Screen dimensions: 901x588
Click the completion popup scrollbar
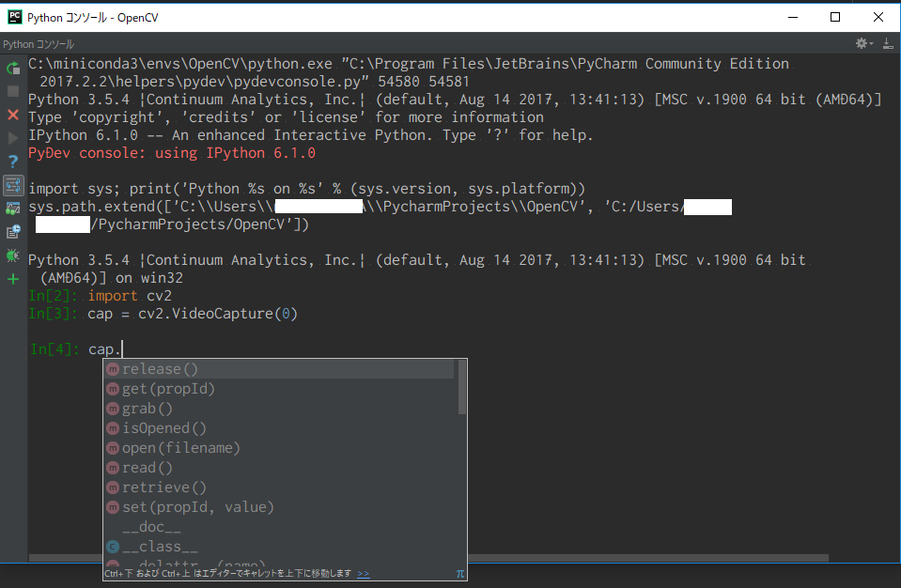click(x=461, y=385)
